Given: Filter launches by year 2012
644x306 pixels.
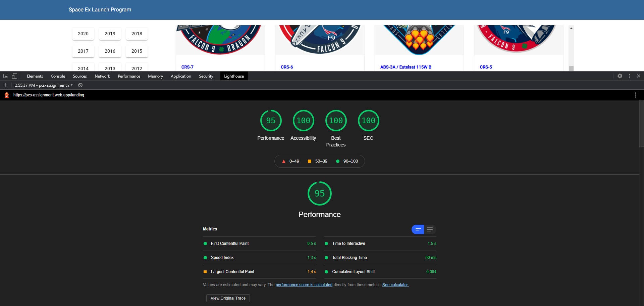Looking at the screenshot, I should click(x=137, y=67).
